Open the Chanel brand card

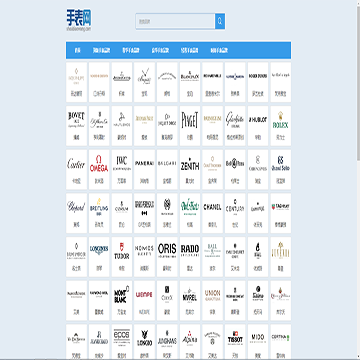212,213
